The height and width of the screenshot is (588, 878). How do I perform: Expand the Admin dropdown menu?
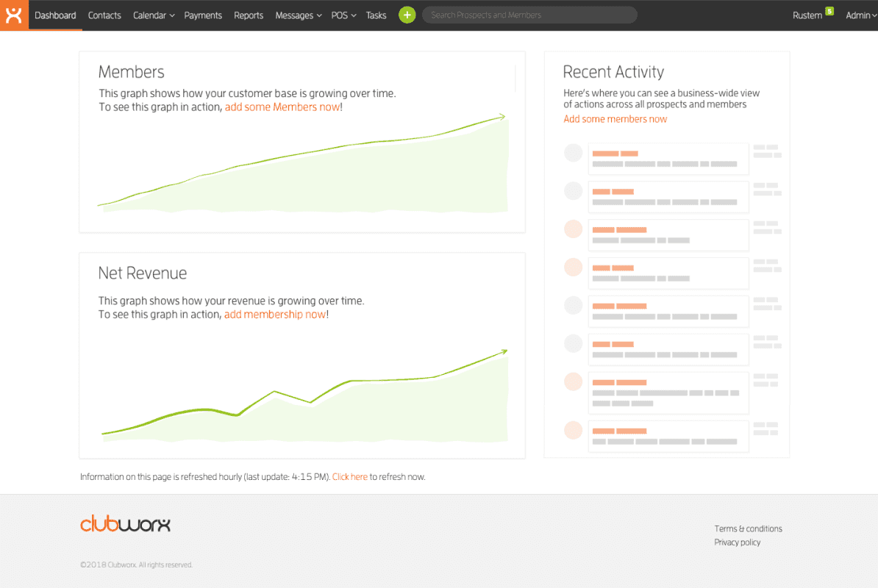[x=860, y=15]
